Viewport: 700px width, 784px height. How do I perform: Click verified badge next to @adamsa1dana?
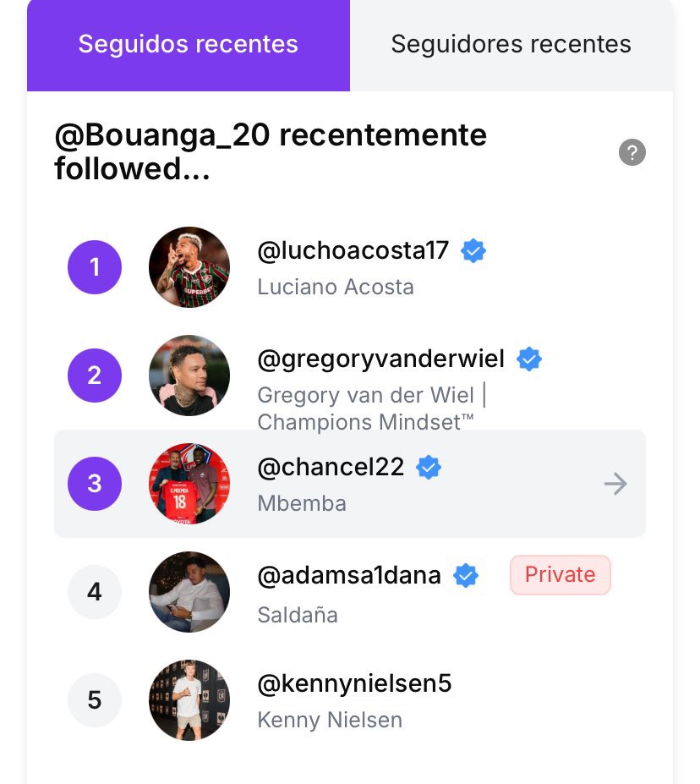pos(466,576)
